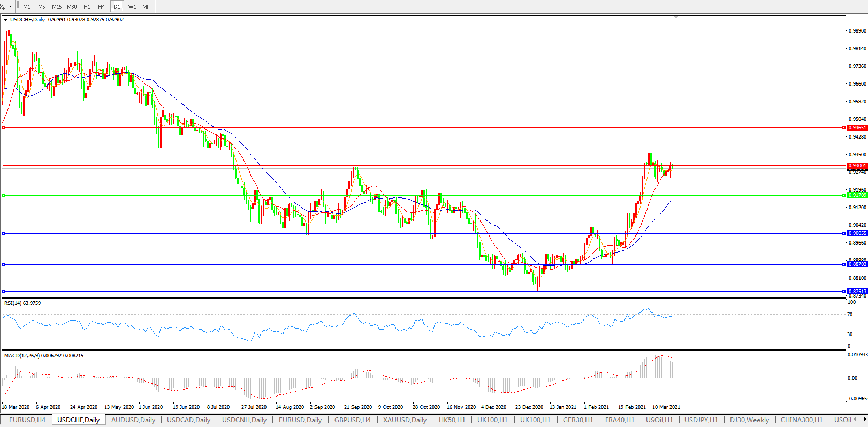Expand the USDCHF,Daily chart title triangle
Viewport: 868px width, 427px height.
[x=6, y=20]
